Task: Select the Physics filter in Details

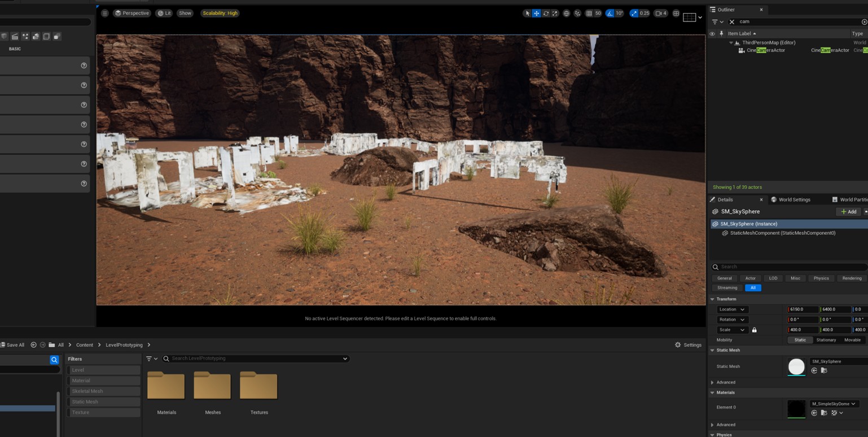Action: (821, 278)
